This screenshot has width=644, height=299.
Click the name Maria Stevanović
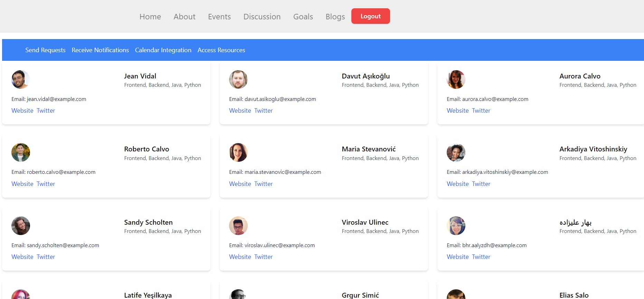[x=369, y=149]
